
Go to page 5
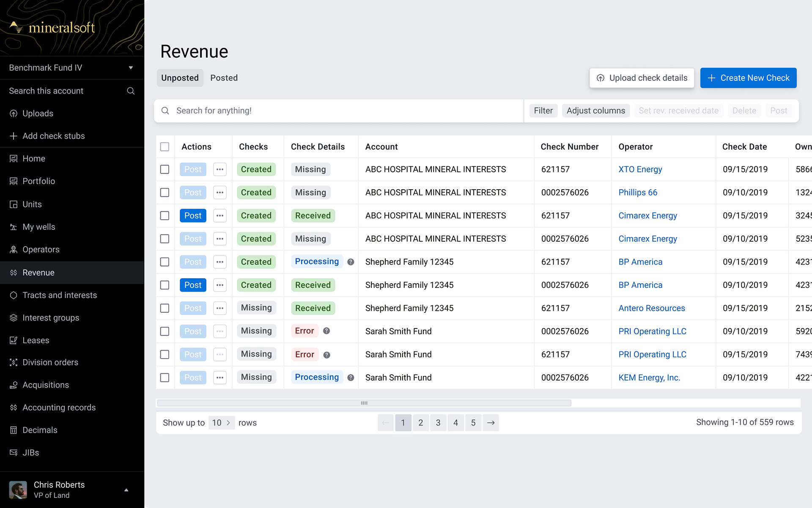click(473, 423)
